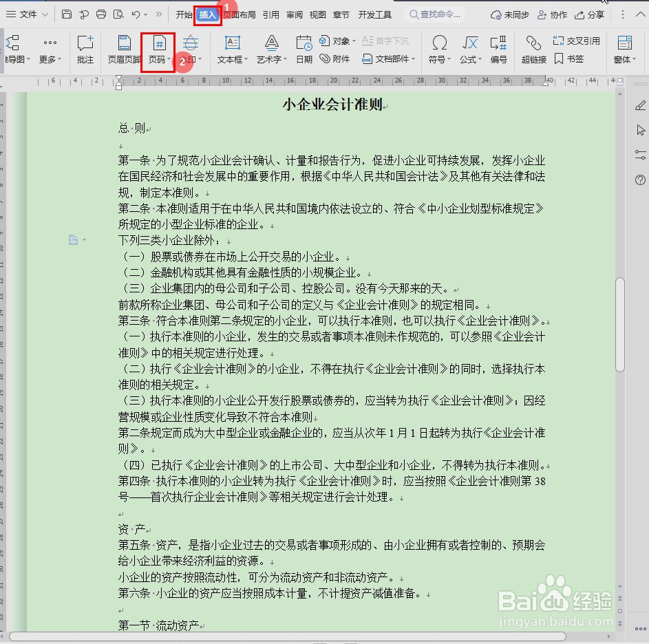Viewport: 649px width, 644px height.
Task: Switch to the 开发工具 tab
Action: tap(374, 15)
